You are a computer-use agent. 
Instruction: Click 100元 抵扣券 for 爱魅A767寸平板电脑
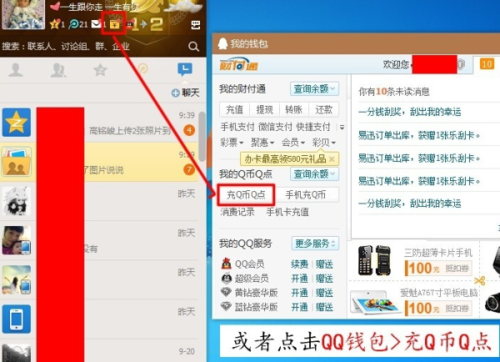tap(438, 308)
